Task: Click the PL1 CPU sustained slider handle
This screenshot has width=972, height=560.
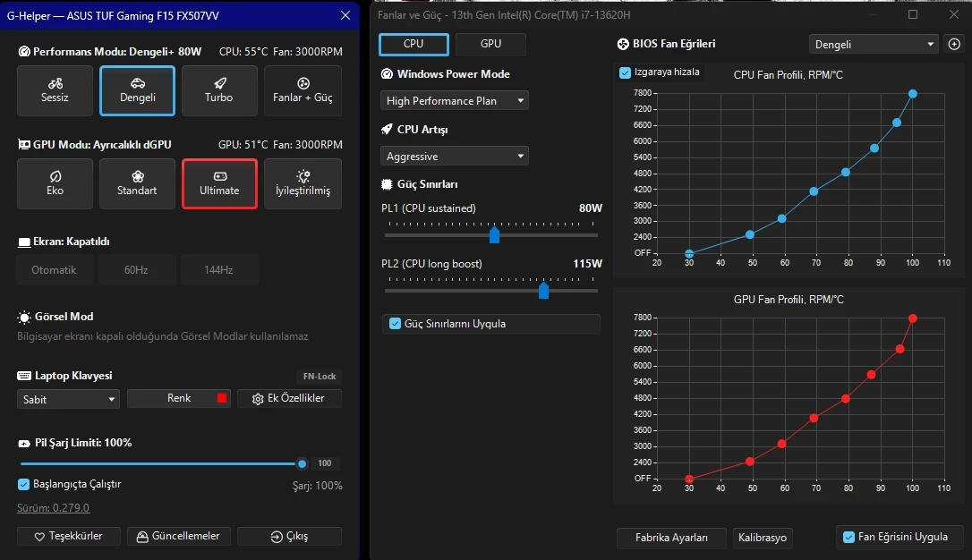Action: pyautogui.click(x=494, y=234)
